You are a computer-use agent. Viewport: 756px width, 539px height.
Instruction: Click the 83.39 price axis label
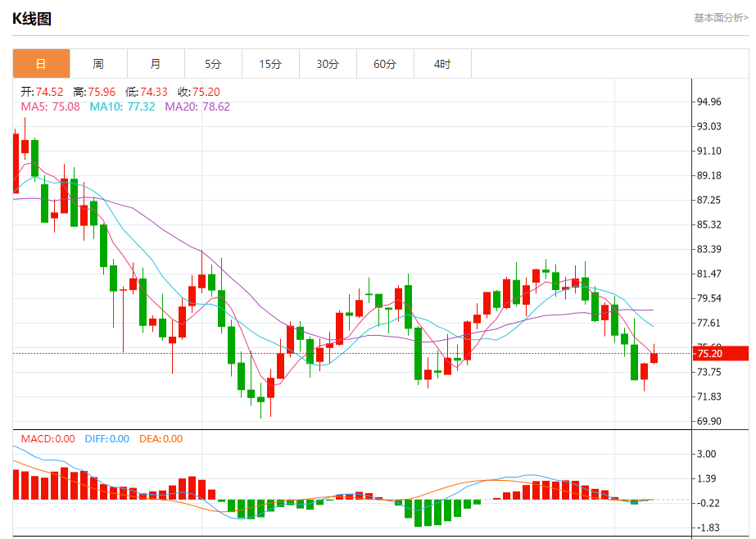[x=709, y=249]
